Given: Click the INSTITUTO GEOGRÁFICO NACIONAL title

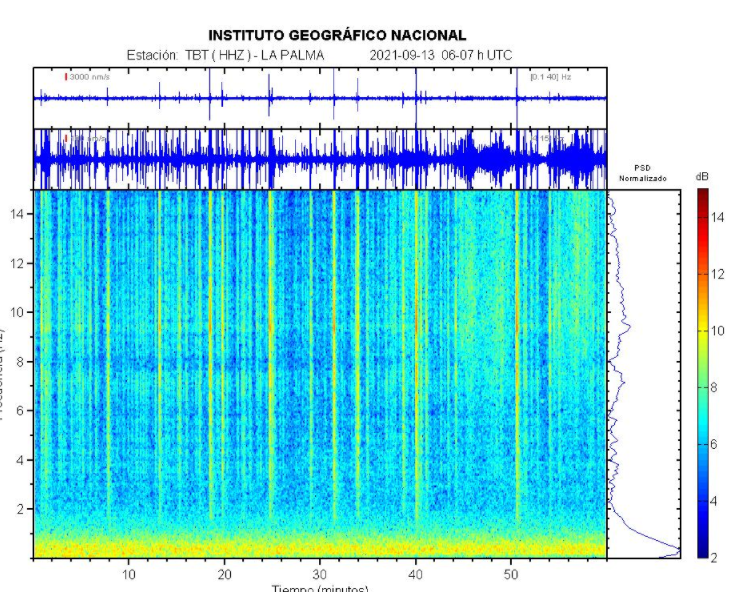Looking at the screenshot, I should pos(337,36).
